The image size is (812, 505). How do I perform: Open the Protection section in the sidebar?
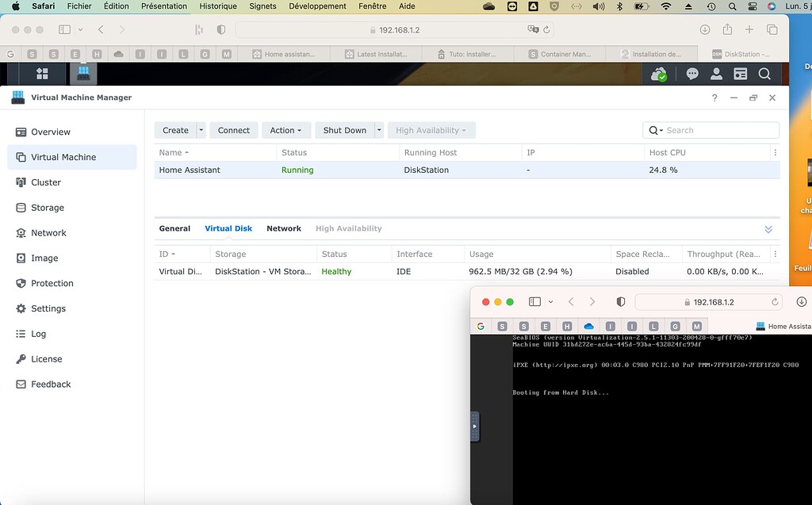click(52, 283)
